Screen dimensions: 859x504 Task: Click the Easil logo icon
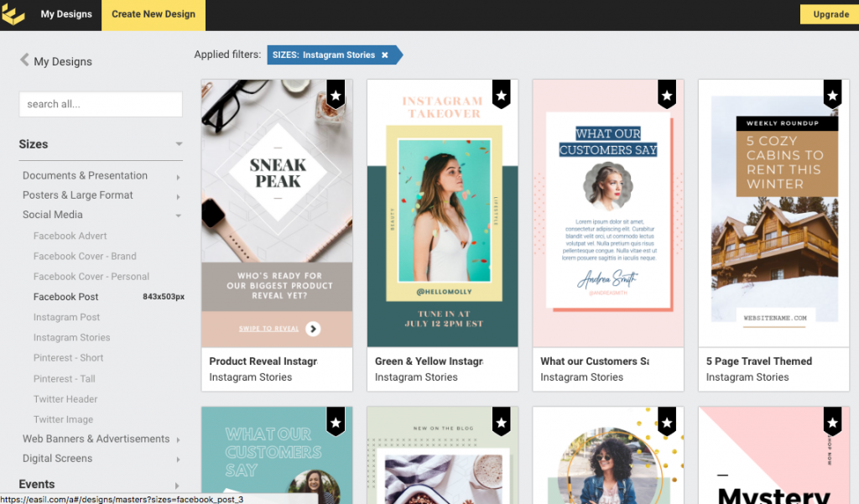pyautogui.click(x=15, y=14)
